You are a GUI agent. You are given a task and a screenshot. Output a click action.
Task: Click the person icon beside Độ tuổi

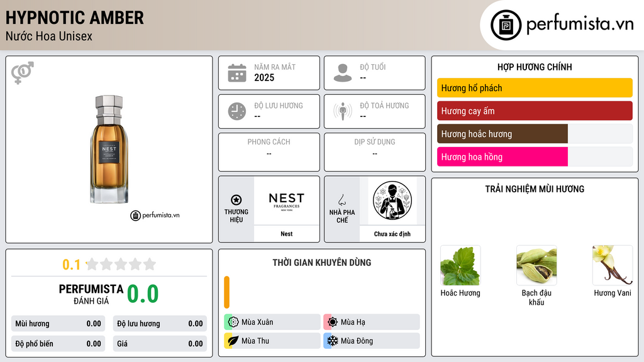343,73
